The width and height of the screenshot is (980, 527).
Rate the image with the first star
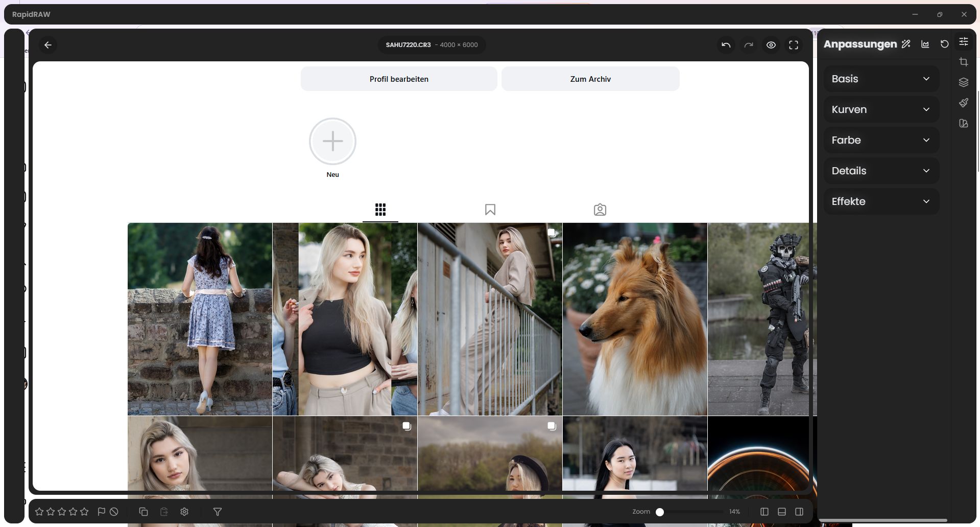point(39,512)
